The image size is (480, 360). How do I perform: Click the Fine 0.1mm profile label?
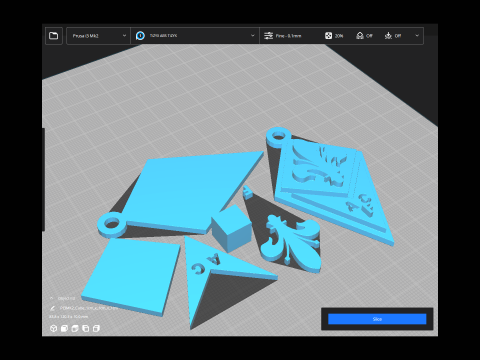(x=288, y=36)
